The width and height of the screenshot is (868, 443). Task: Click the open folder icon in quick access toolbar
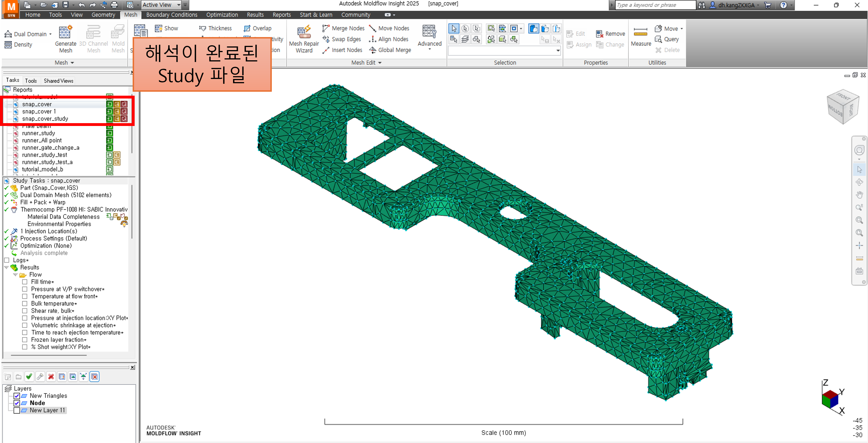[x=44, y=5]
